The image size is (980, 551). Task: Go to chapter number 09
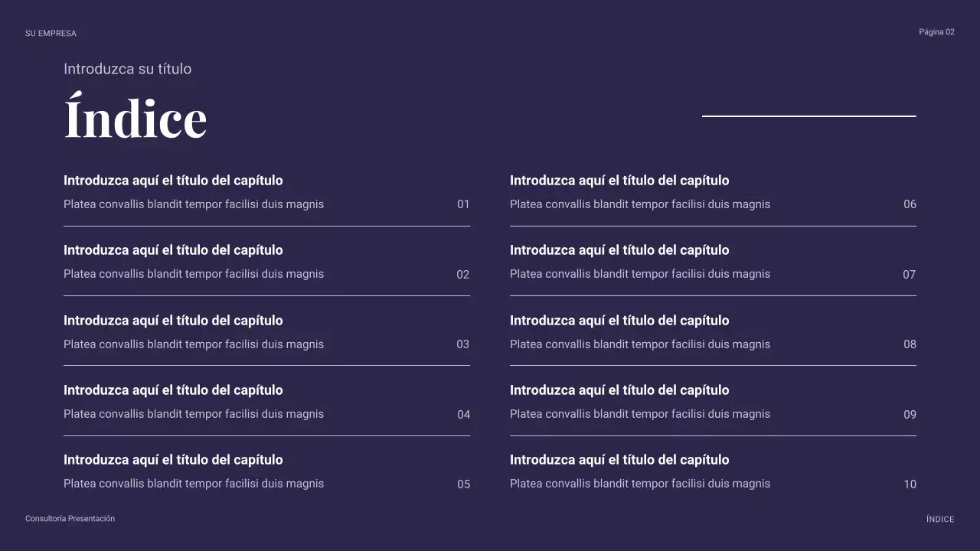coord(910,415)
